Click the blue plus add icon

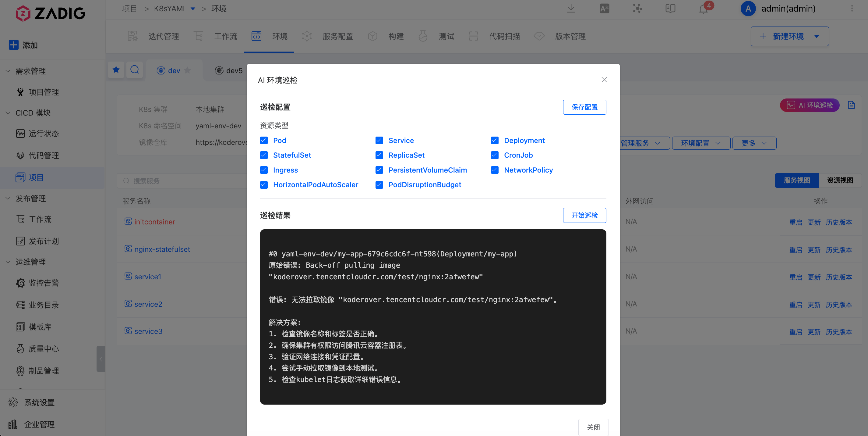13,45
